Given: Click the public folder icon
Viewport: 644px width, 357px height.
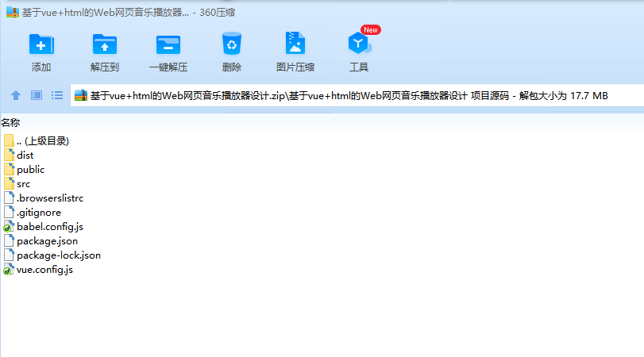Looking at the screenshot, I should pos(9,170).
